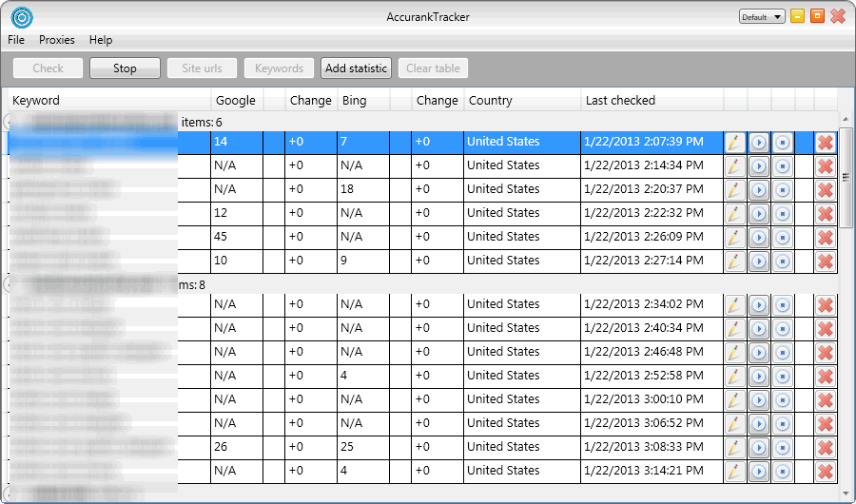Image resolution: width=856 pixels, height=504 pixels.
Task: Minimize the AccurankTracker window
Action: tap(798, 16)
